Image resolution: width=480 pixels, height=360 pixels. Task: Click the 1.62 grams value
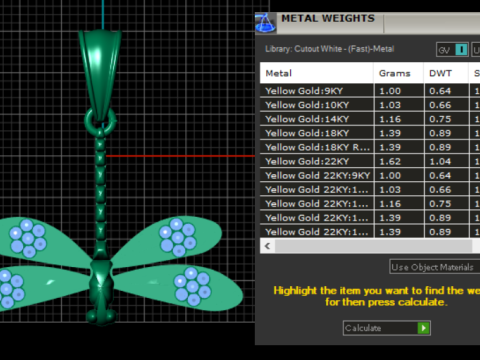pos(390,161)
